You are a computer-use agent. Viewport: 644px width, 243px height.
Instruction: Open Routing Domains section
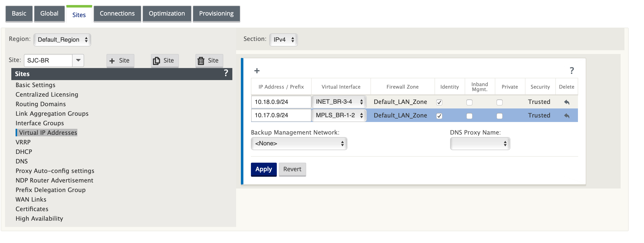pyautogui.click(x=41, y=104)
